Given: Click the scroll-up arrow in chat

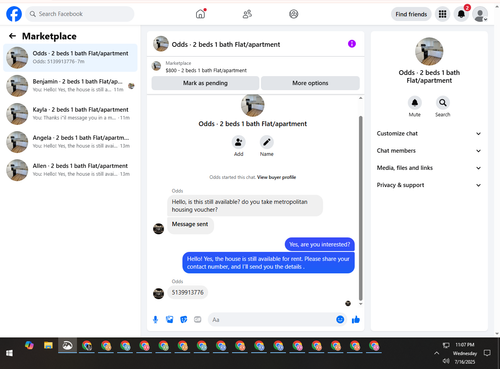Looking at the screenshot, I should point(360,98).
